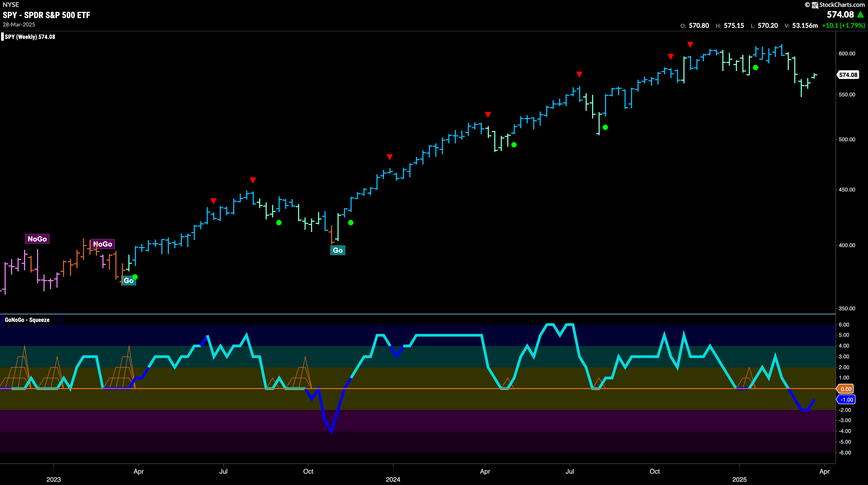The height and width of the screenshot is (485, 868).
Task: Click the blue -1.00 oscillator axis tag
Action: pos(846,400)
